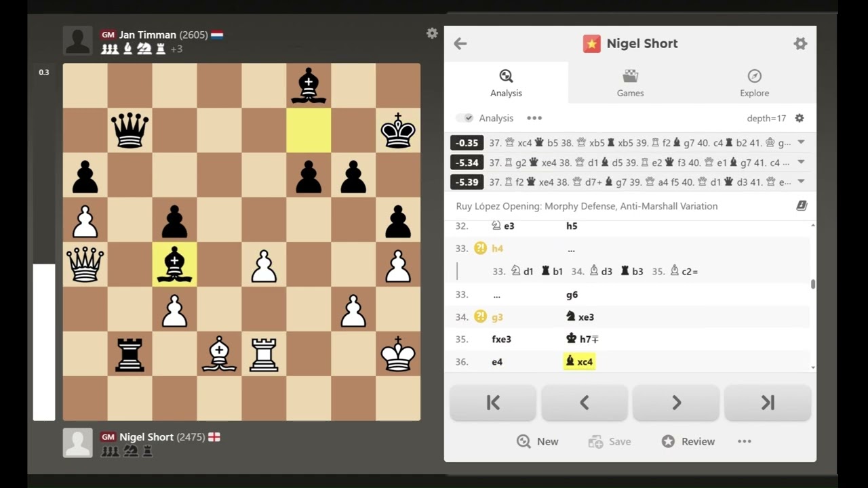The height and width of the screenshot is (488, 868).
Task: Open the Explore tab
Action: click(754, 83)
